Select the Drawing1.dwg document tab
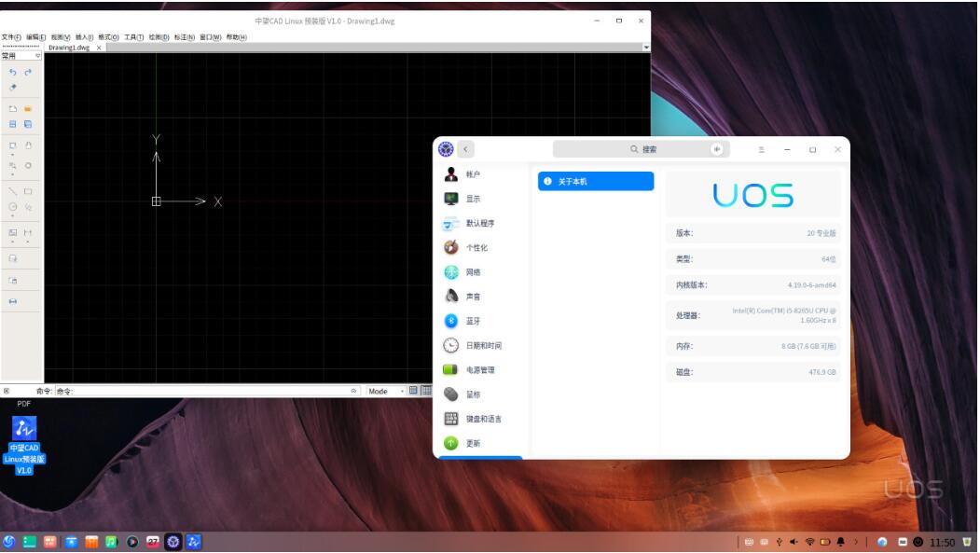 69,48
